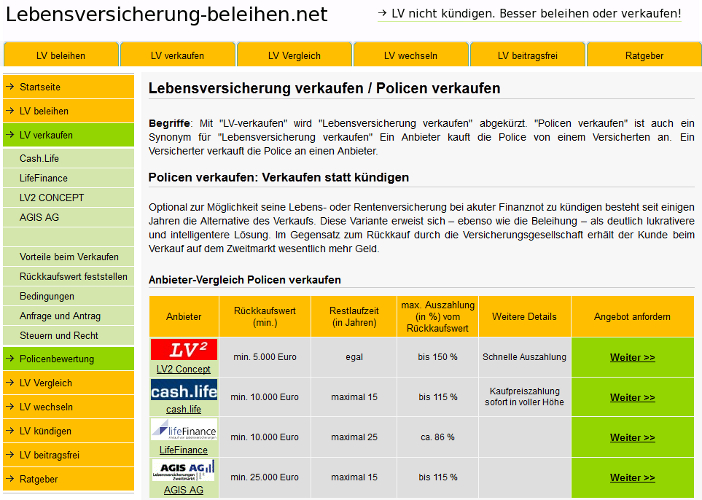Select the Ratgeber tab at top
This screenshot has width=702, height=500.
pos(643,55)
